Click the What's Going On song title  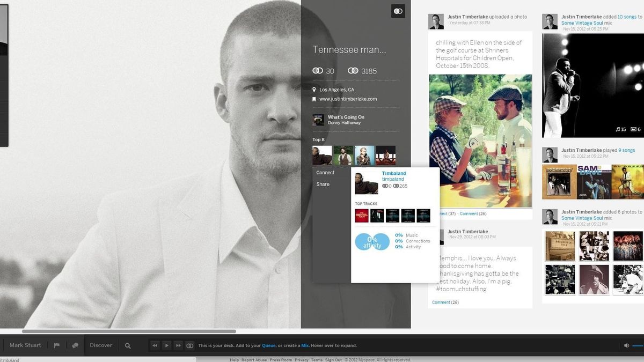(346, 117)
